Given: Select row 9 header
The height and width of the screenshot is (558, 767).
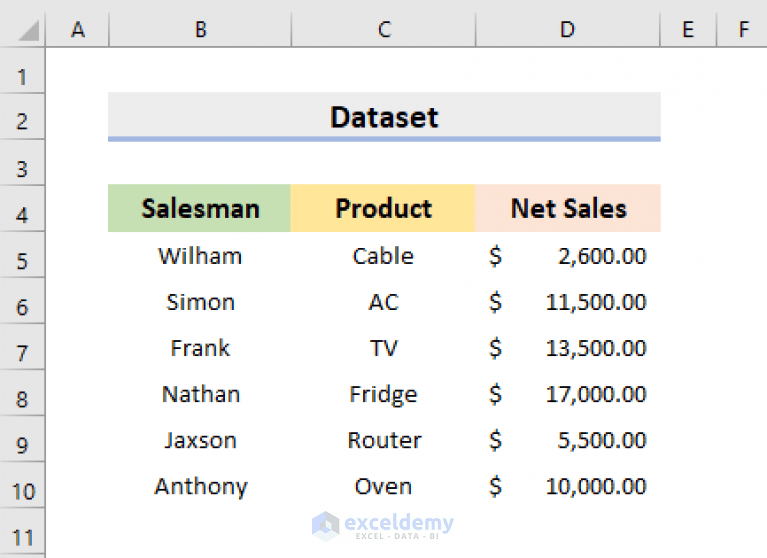Looking at the screenshot, I should click(22, 439).
